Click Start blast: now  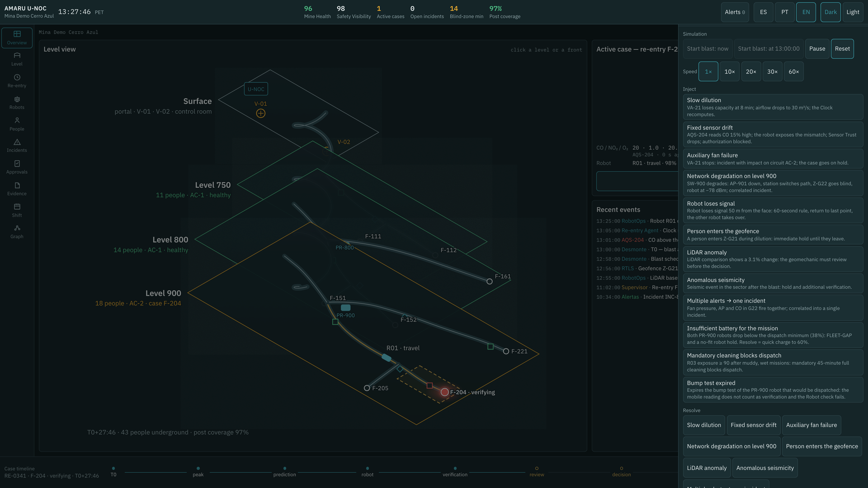pos(708,49)
